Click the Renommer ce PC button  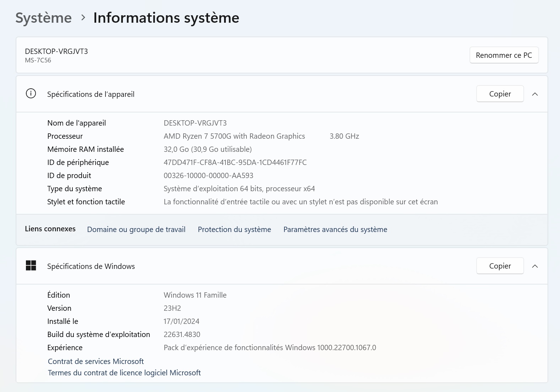pos(504,55)
